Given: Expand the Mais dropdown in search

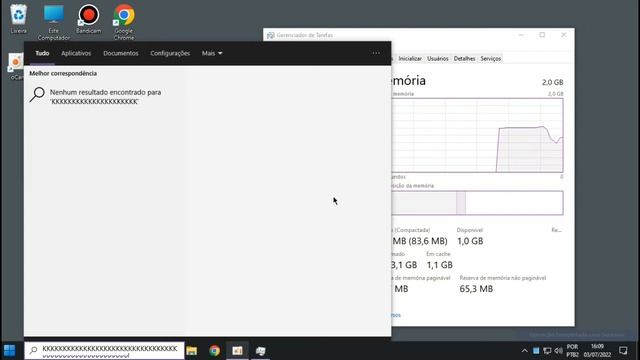Looking at the screenshot, I should pyautogui.click(x=212, y=53).
